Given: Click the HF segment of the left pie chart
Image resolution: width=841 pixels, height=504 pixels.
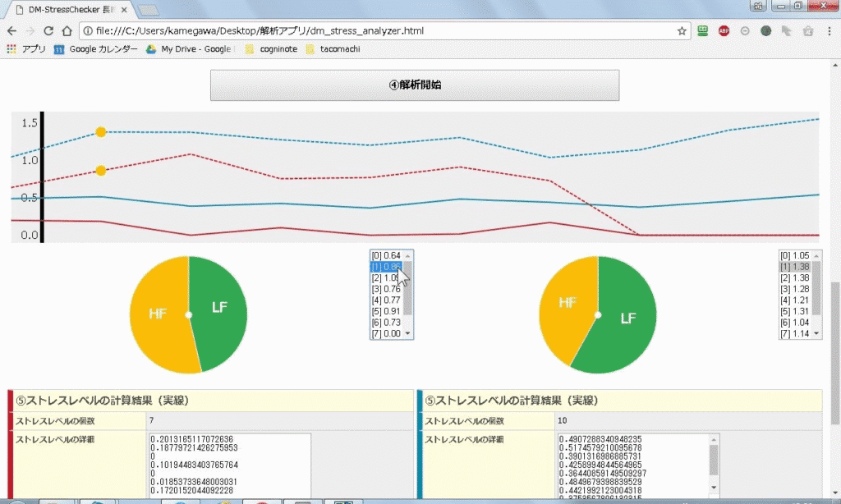Looking at the screenshot, I should [x=156, y=314].
